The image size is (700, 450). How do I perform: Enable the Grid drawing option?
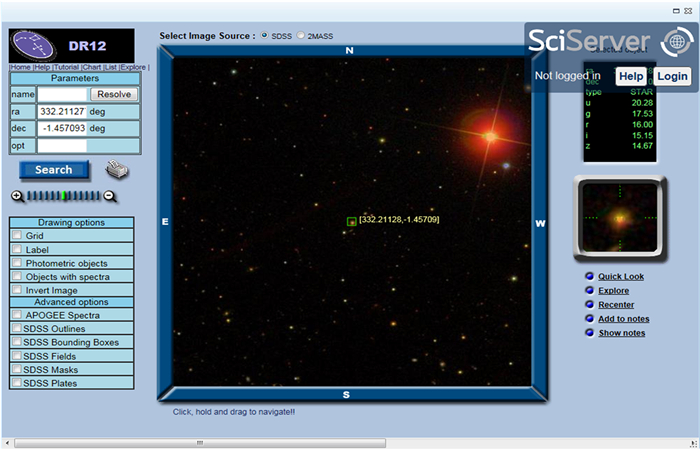pos(17,236)
